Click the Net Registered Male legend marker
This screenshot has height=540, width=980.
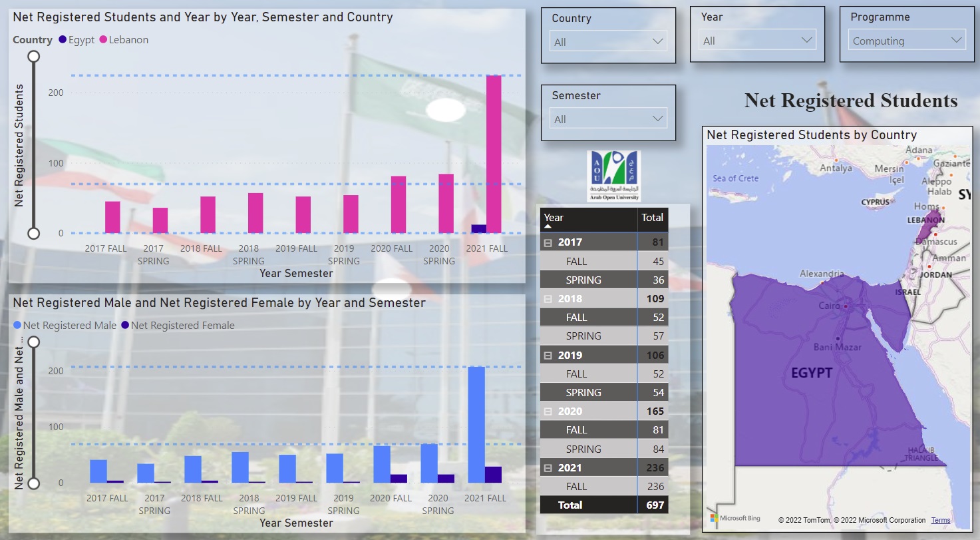(17, 326)
